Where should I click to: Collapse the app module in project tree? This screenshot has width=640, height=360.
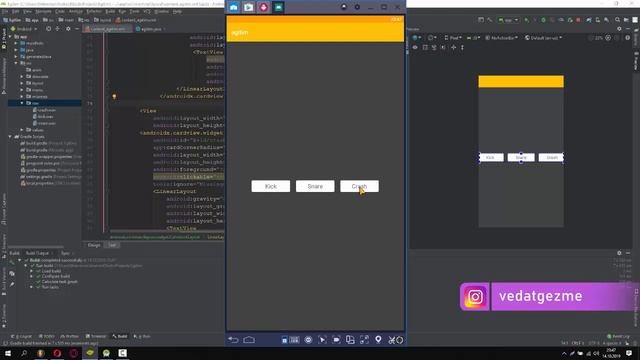[x=11, y=36]
